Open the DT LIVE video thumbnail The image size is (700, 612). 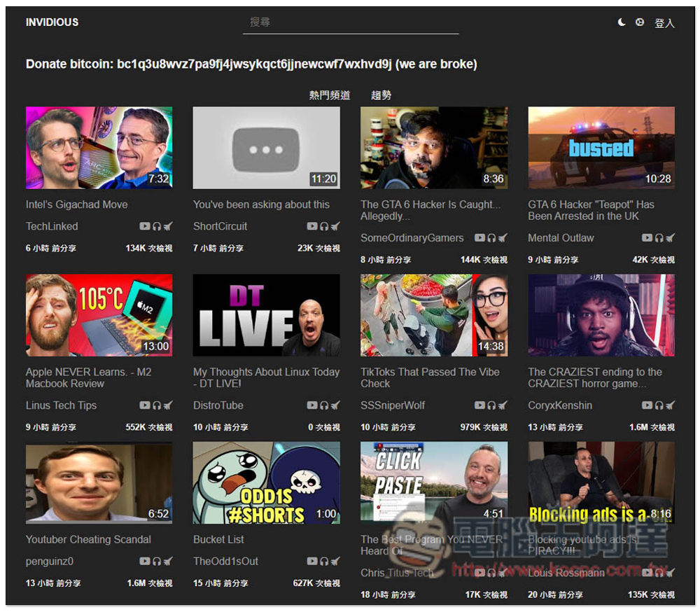pos(266,315)
